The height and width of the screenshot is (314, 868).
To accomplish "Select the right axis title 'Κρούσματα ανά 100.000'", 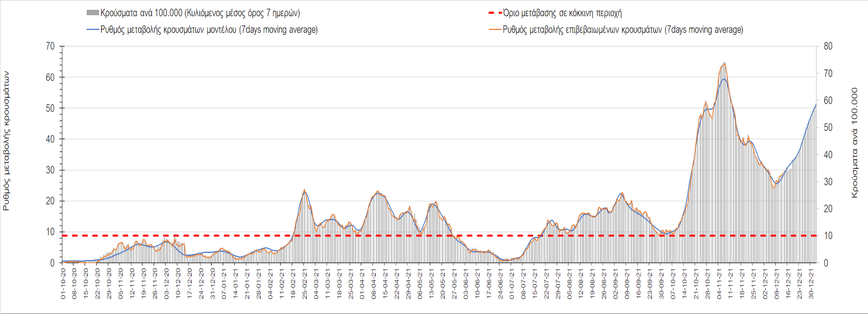I will pyautogui.click(x=855, y=143).
